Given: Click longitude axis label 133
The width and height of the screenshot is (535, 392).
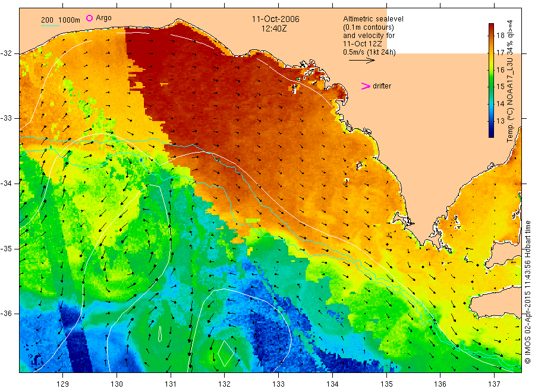Looking at the screenshot, I should [278, 384].
